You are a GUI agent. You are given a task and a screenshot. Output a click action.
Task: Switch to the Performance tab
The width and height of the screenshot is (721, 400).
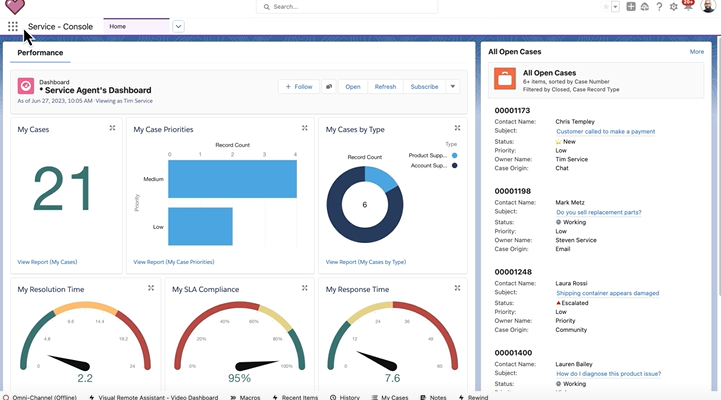pos(40,53)
